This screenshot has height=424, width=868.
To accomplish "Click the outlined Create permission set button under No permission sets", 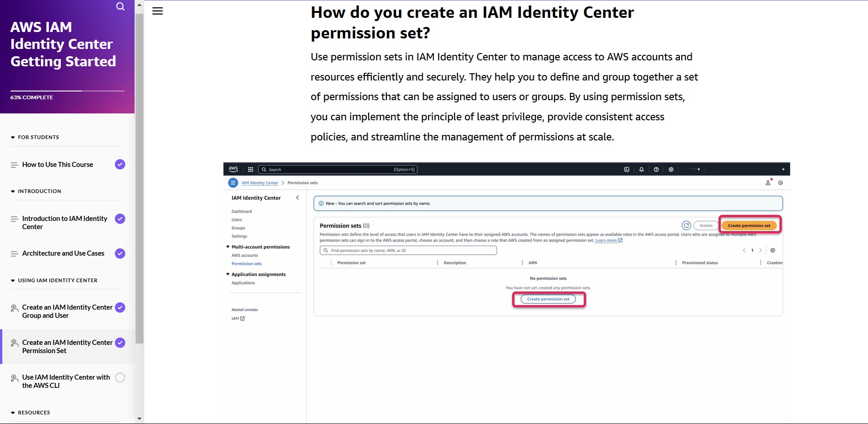I will click(548, 299).
